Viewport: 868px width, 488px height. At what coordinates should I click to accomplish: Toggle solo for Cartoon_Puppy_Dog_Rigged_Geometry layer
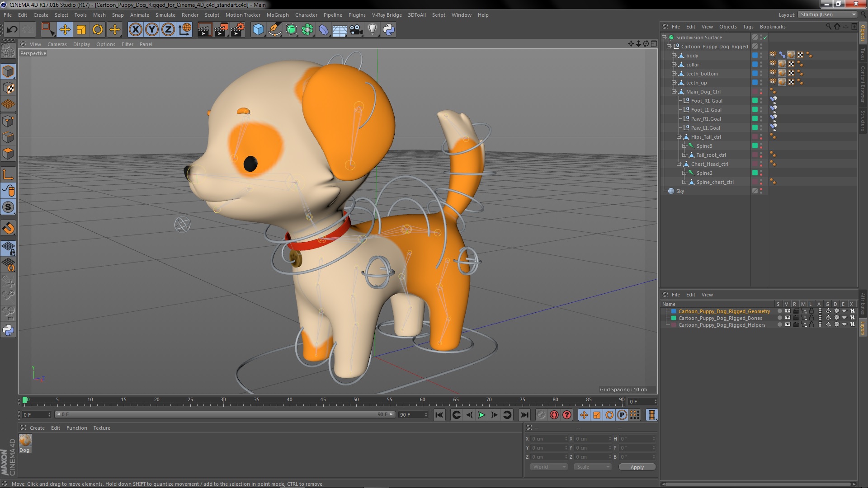(779, 311)
